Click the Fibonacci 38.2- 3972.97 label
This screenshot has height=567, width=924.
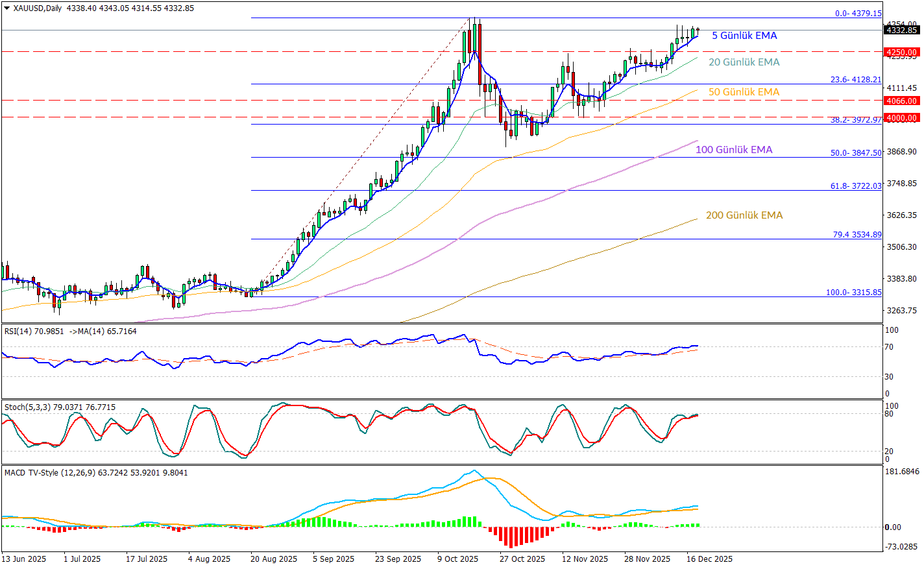pyautogui.click(x=856, y=120)
